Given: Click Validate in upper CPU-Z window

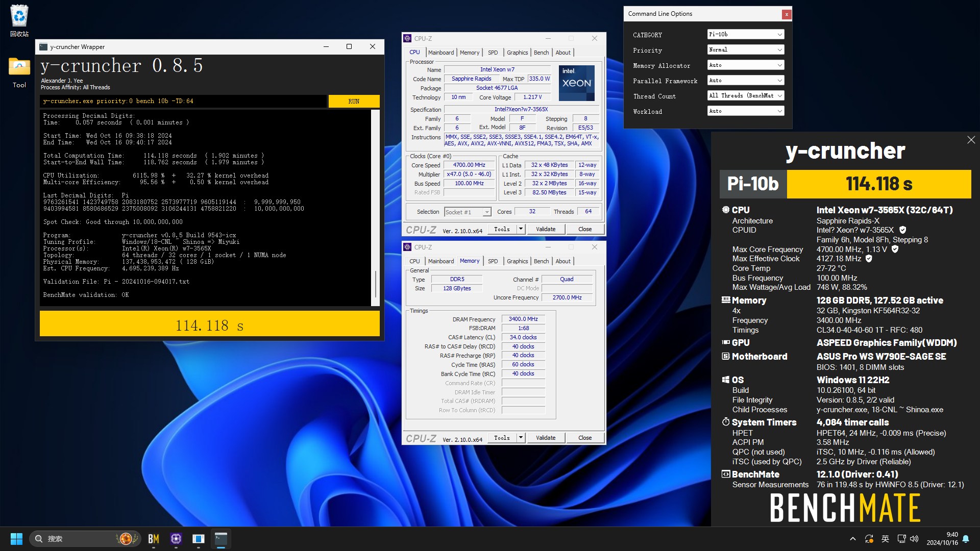Looking at the screenshot, I should point(546,229).
